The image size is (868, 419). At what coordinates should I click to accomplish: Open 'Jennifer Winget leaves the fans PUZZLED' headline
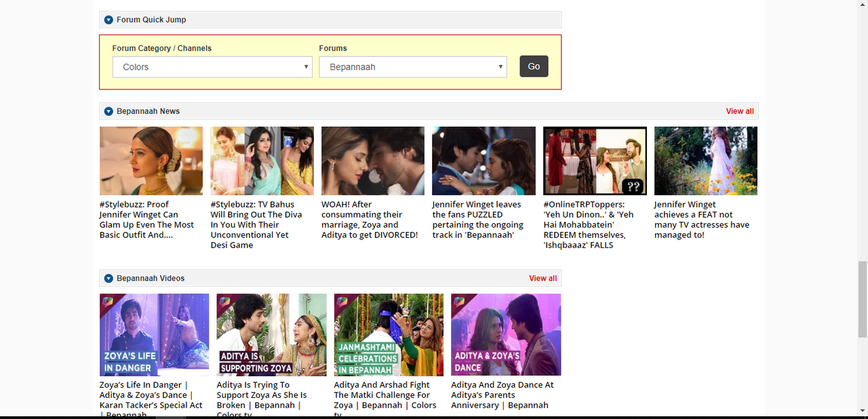[x=478, y=220]
